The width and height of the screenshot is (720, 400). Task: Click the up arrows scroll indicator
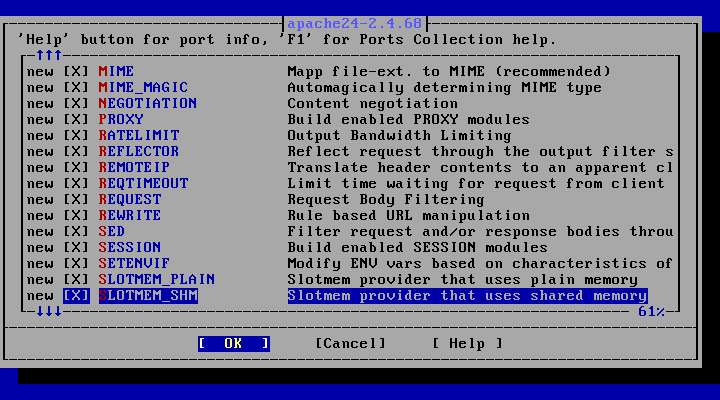click(x=49, y=55)
